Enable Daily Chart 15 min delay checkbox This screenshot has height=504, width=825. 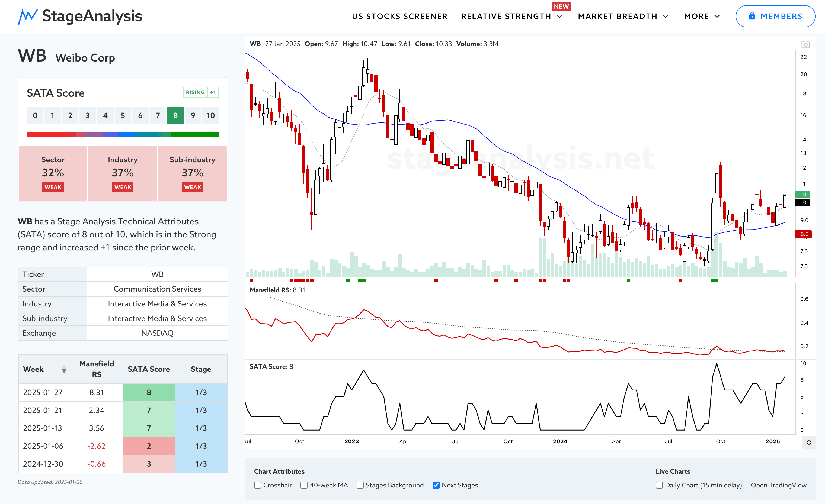[659, 485]
